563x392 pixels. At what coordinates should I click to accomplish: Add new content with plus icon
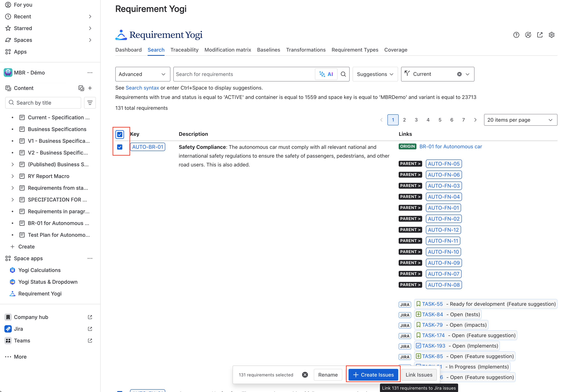point(90,88)
